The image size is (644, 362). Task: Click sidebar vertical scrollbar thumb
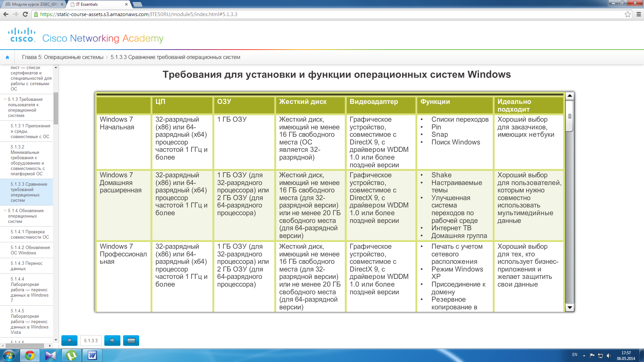coord(56,108)
